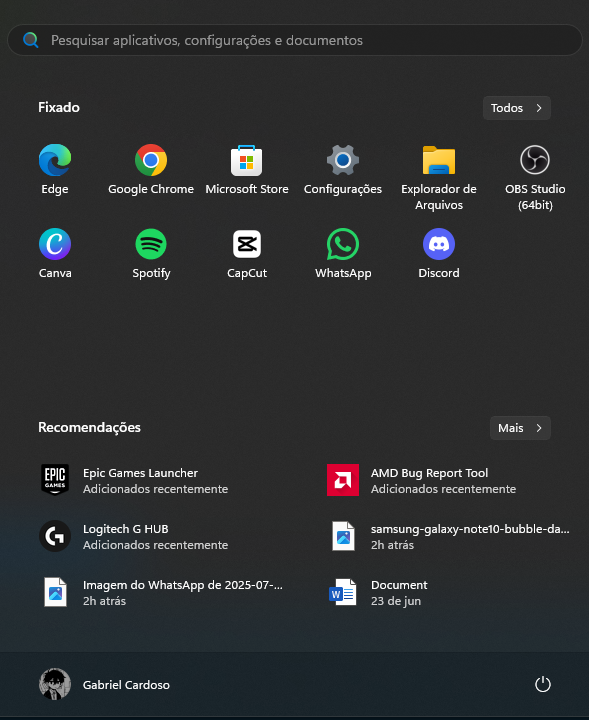
Task: Open Configurações settings gear
Action: pos(343,169)
